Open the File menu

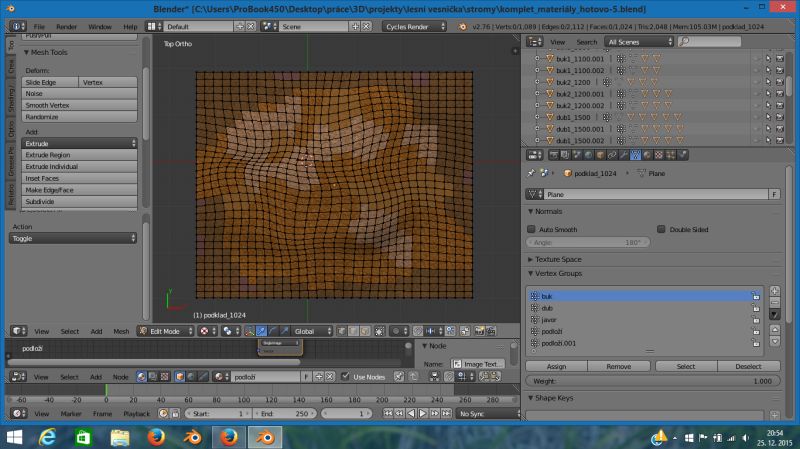point(39,27)
